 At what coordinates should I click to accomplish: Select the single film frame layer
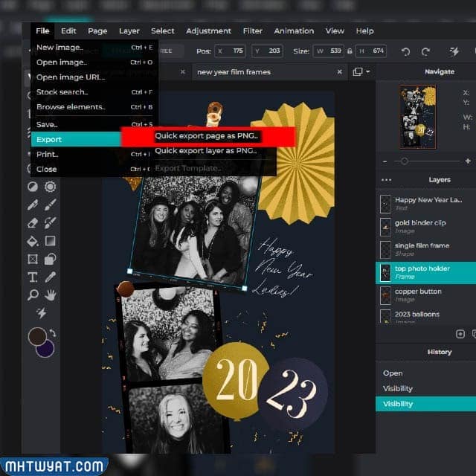click(425, 249)
